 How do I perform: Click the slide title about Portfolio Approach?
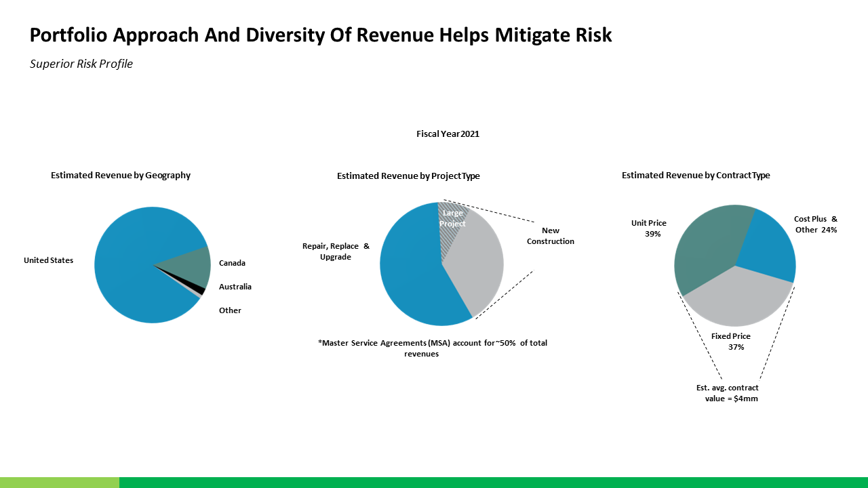(x=321, y=35)
